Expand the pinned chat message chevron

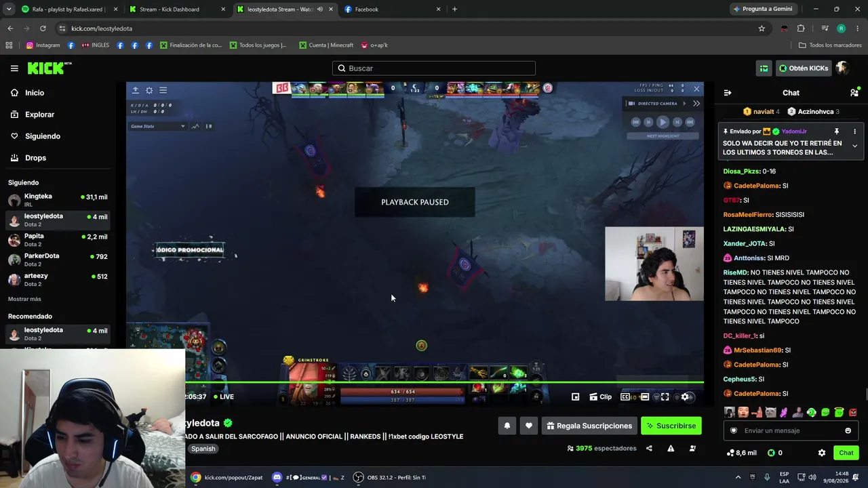[854, 146]
